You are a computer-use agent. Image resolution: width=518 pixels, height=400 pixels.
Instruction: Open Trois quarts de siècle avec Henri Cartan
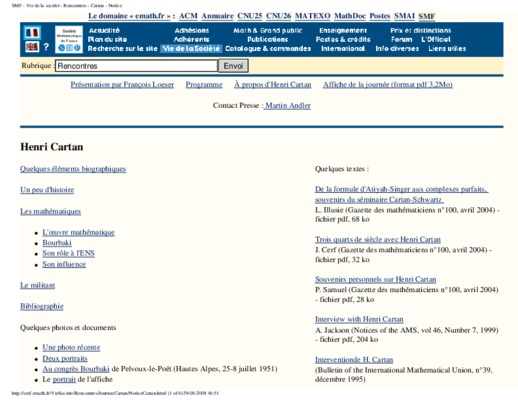[x=378, y=240]
